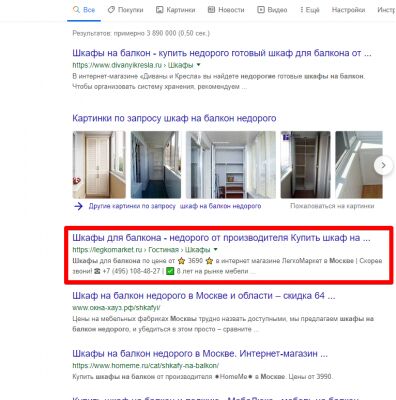This screenshot has width=396, height=400.
Task: Open result 'Шкафы на балкон - купить недорого готовый шкаф'
Action: (x=222, y=53)
